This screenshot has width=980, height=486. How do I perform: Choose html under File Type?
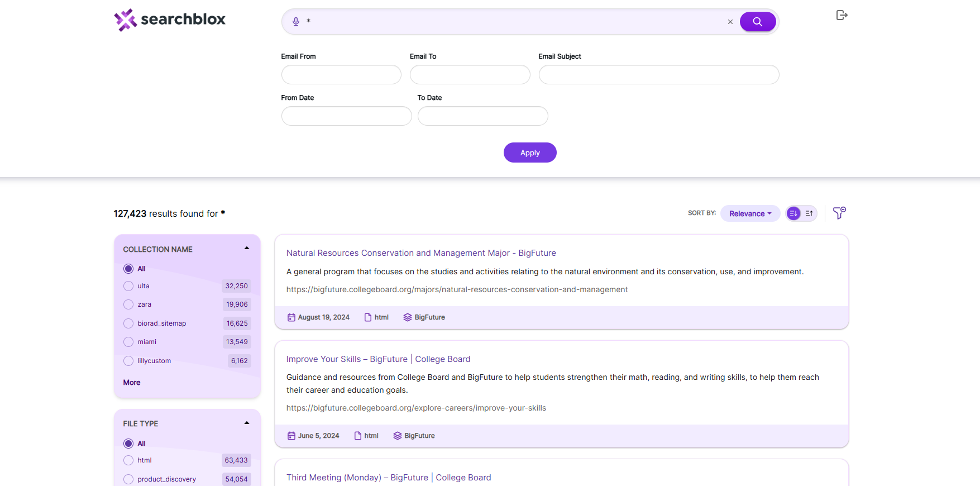(128, 460)
